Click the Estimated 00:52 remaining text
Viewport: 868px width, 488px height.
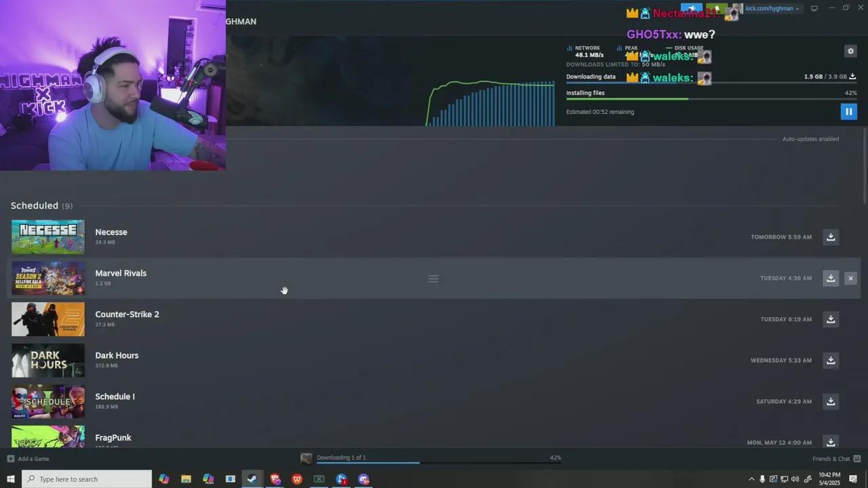tap(600, 112)
